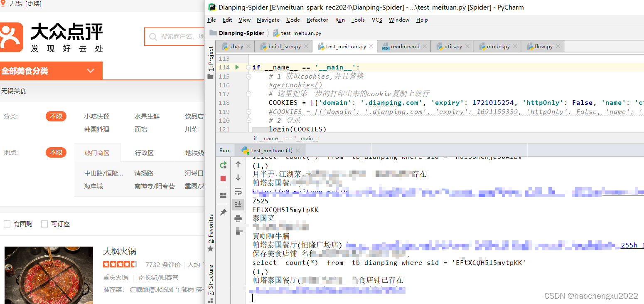Expand 全部美食分类 dropdown on Dianping
This screenshot has height=304, width=644.
click(91, 71)
